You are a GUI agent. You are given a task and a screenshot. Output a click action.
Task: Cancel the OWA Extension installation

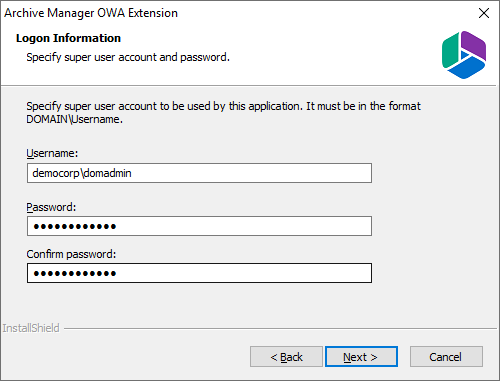(446, 357)
